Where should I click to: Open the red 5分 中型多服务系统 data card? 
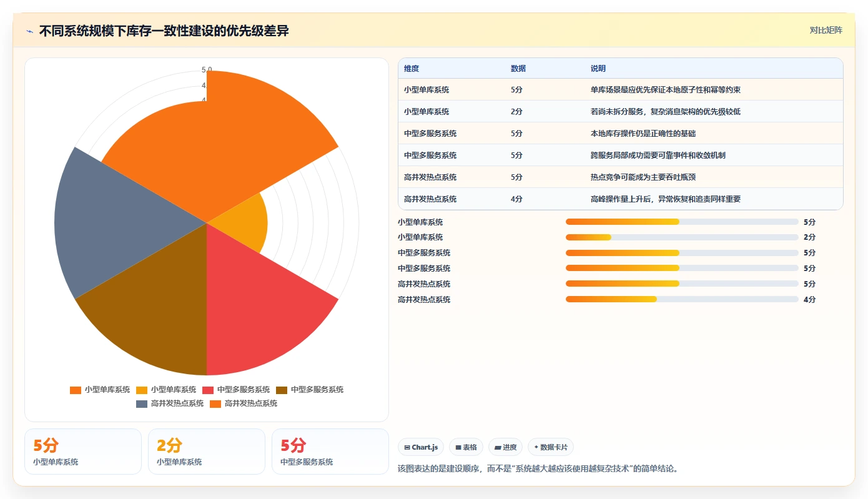tap(330, 452)
